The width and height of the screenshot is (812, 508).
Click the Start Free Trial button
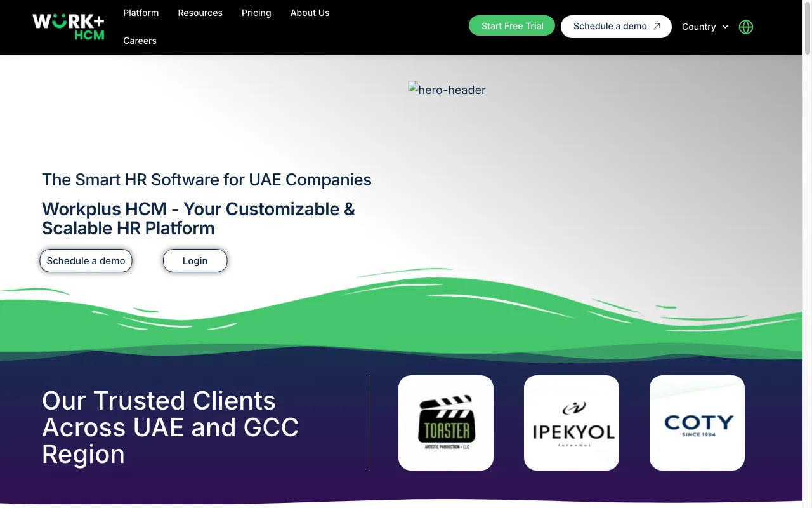click(x=512, y=26)
